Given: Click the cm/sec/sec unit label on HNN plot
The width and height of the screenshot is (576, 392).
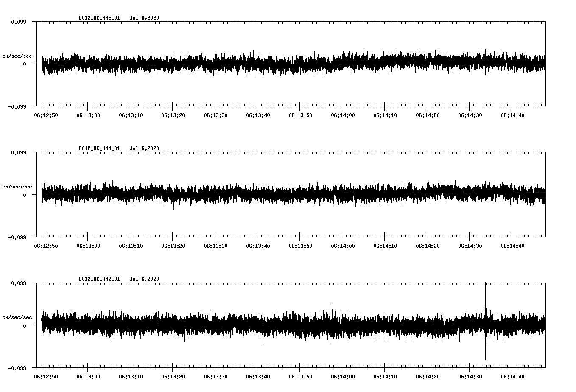Looking at the screenshot, I should coord(17,187).
